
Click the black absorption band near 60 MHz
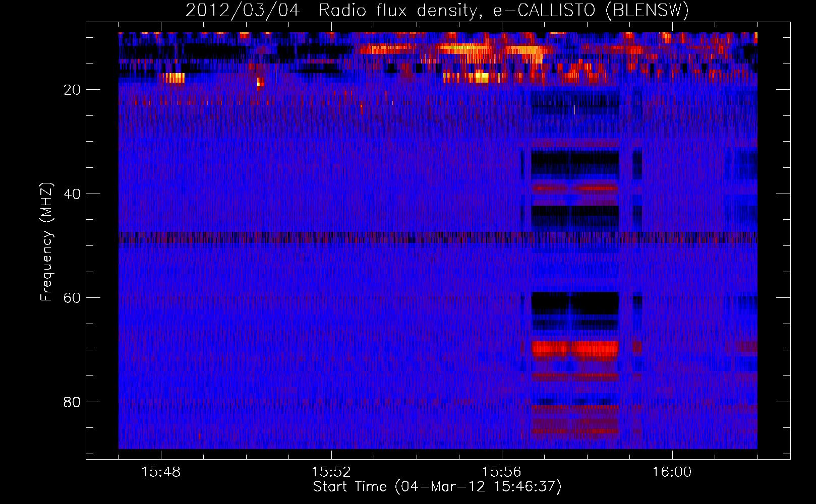pos(575,303)
